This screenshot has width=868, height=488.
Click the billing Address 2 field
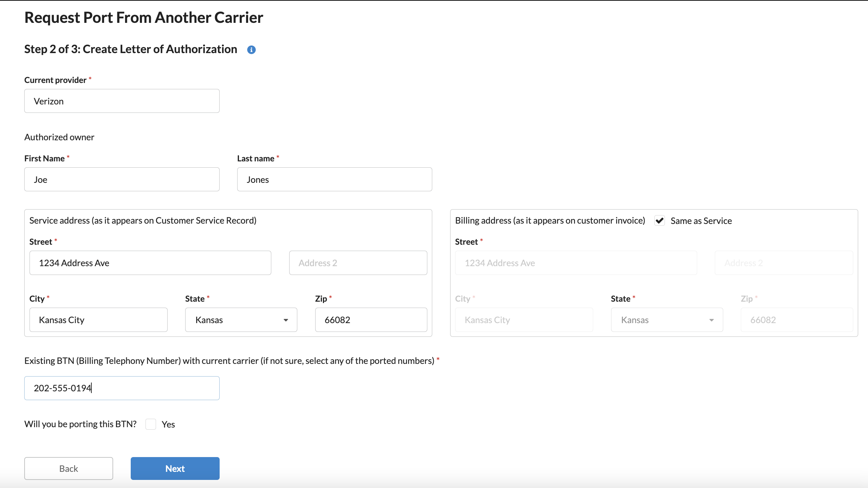(x=784, y=263)
